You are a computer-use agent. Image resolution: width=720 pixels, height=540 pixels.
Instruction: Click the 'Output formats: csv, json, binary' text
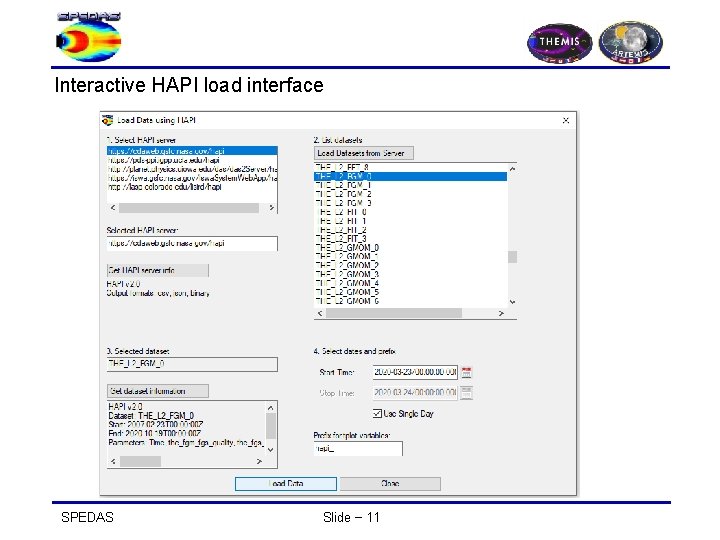(x=158, y=293)
